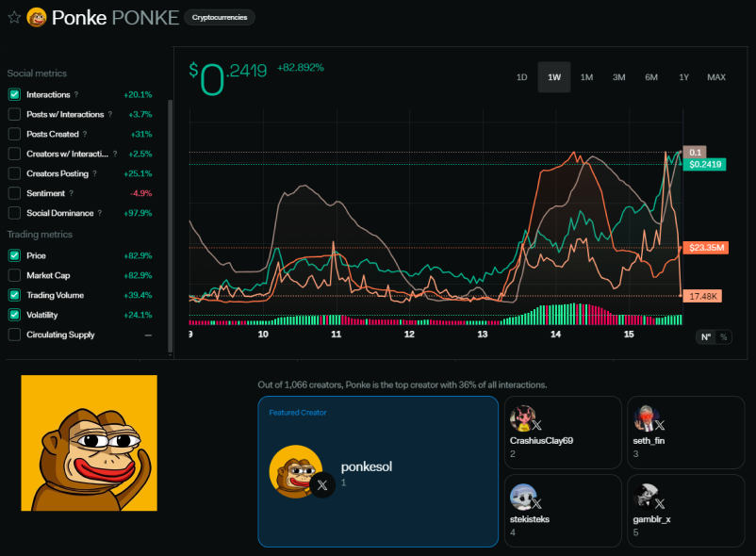Uncheck the Trading Volume checkbox
This screenshot has height=556, width=756.
pyautogui.click(x=14, y=295)
